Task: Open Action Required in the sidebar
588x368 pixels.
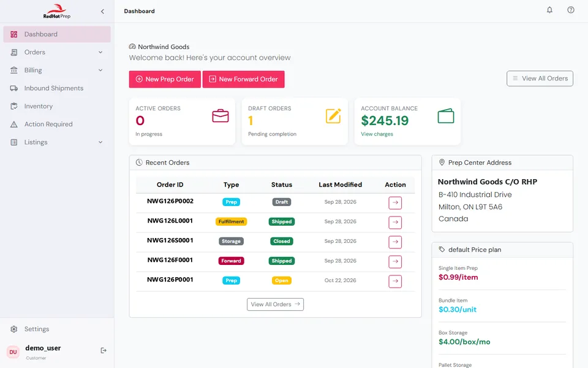Action: 57,125
